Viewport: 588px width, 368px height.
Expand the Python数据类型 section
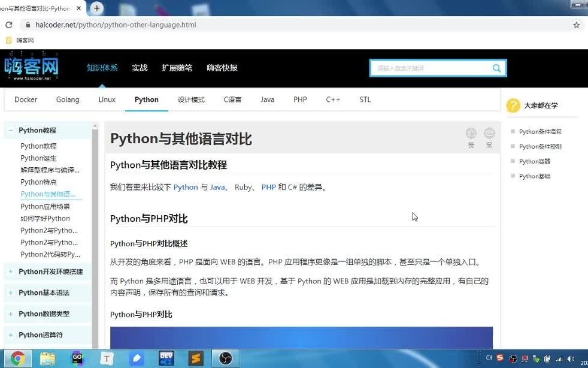(46, 313)
